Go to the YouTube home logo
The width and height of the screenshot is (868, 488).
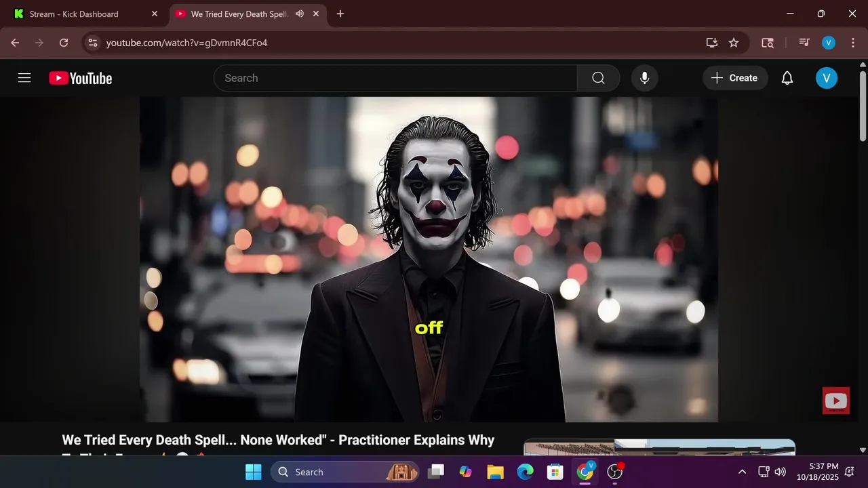pyautogui.click(x=80, y=79)
